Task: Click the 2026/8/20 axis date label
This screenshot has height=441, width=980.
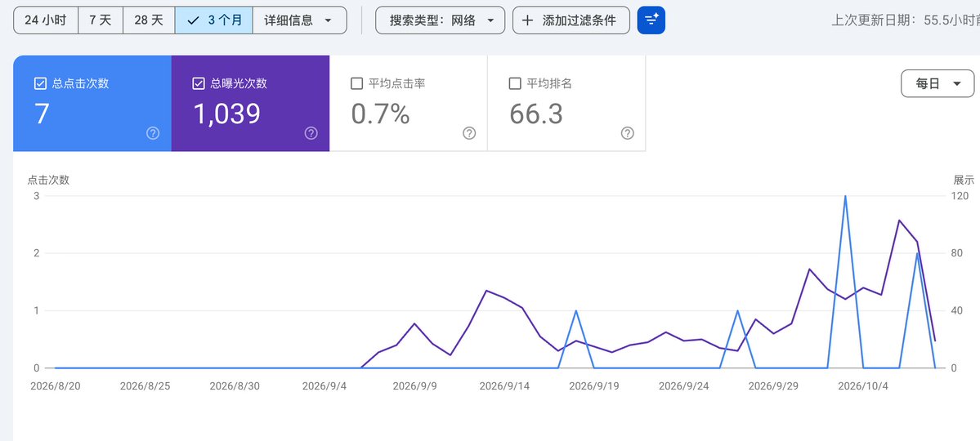Action: 55,386
